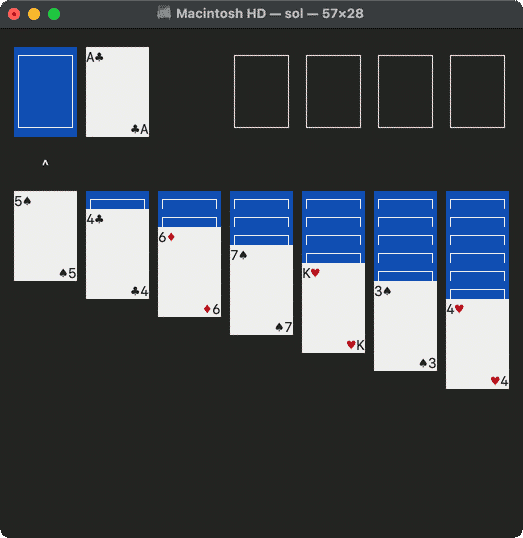Click the second empty foundation slot
Screen dimensions: 523x538
click(334, 92)
